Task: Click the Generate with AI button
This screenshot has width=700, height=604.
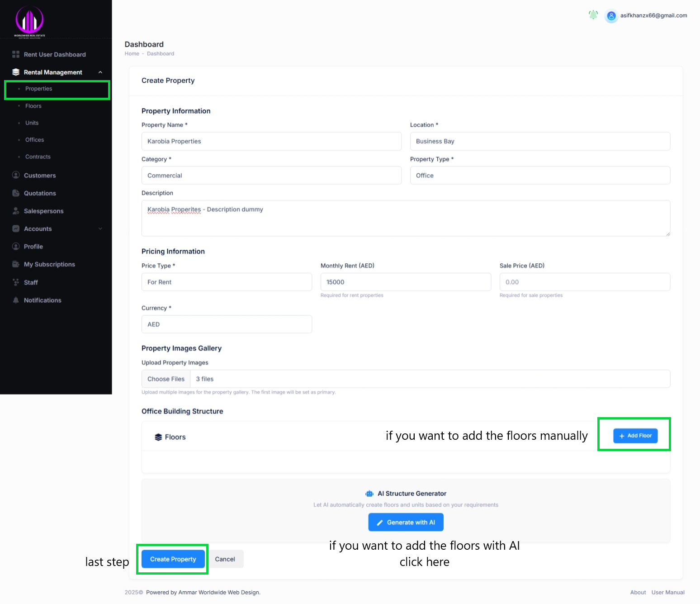Action: pyautogui.click(x=406, y=522)
